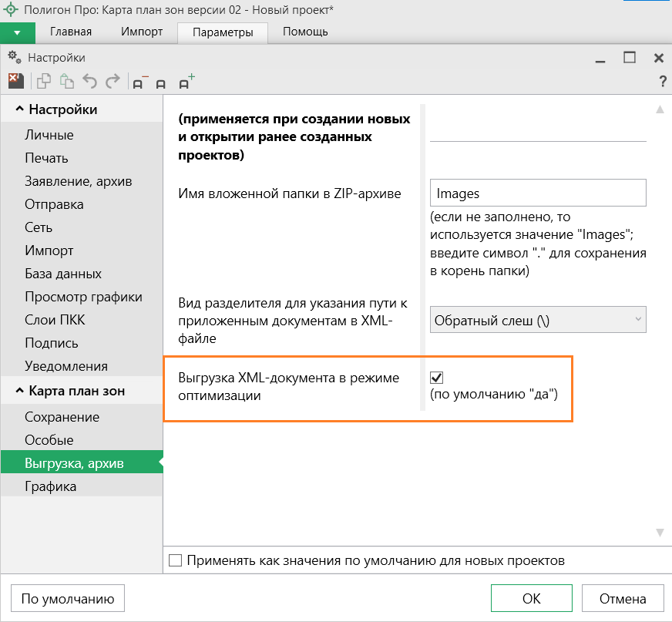This screenshot has height=622, width=672.
Task: Increase font size with A-plus icon
Action: 186,81
